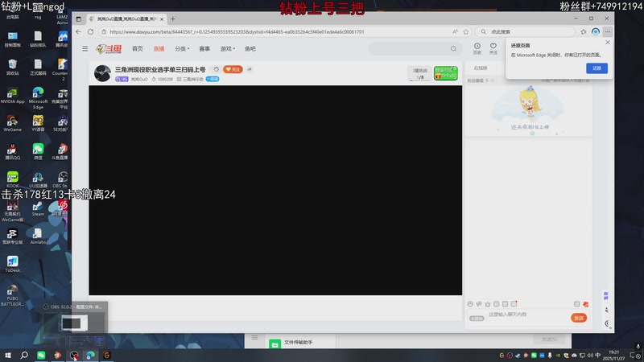Viewport: 644px width, 362px height.
Task: Open the PUBG BATTLEGROUNDS desktop shortcut
Action: tap(12, 295)
